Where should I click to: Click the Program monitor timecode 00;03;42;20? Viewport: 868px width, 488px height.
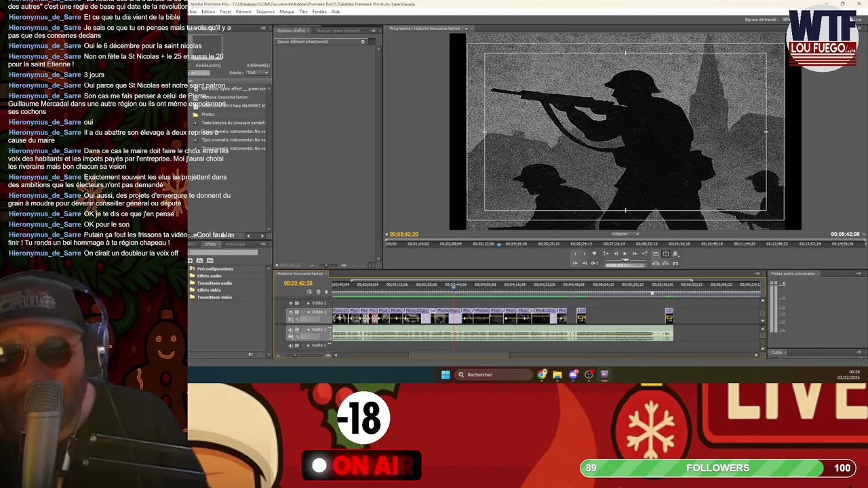[403, 234]
